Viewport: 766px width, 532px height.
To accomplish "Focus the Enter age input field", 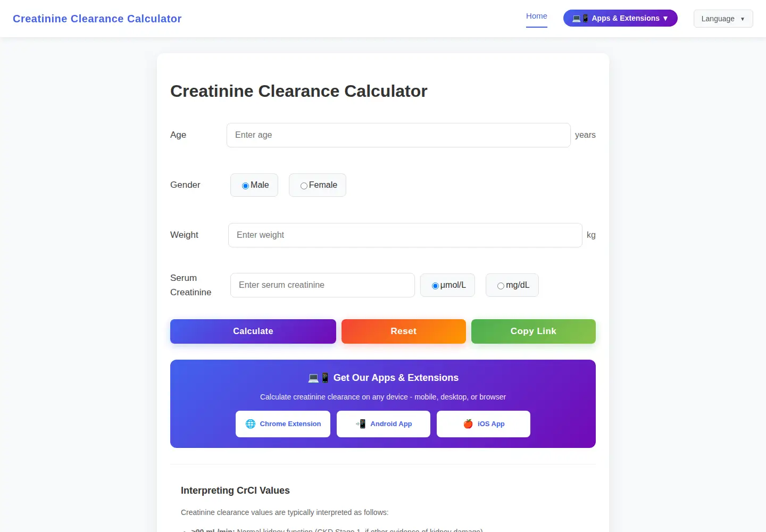I will (x=398, y=135).
